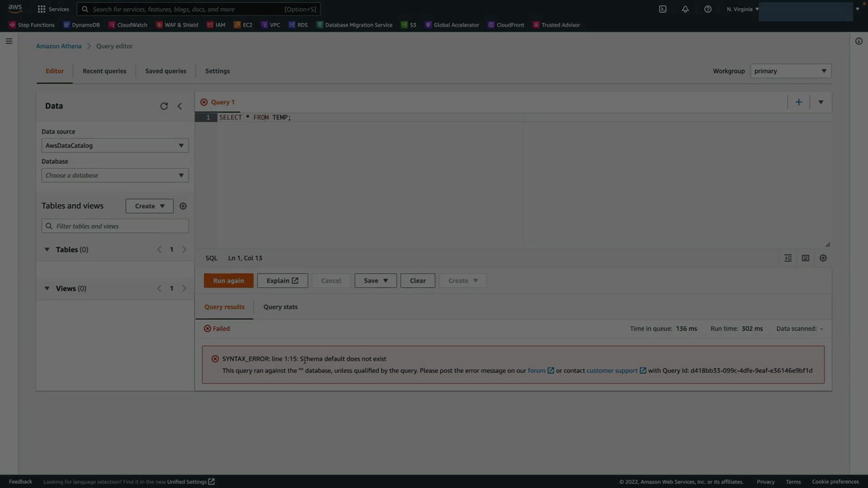Open the customer support link
Image resolution: width=868 pixels, height=488 pixels.
(x=616, y=371)
